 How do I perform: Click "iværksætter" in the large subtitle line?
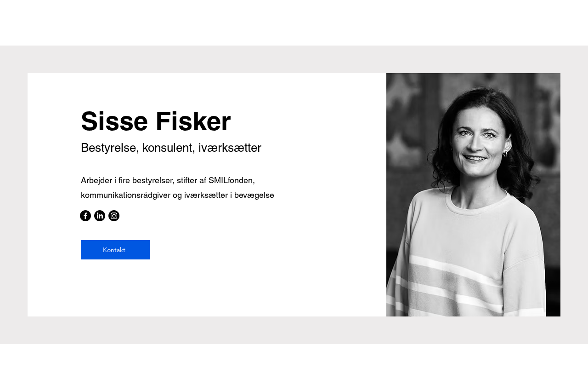(230, 148)
